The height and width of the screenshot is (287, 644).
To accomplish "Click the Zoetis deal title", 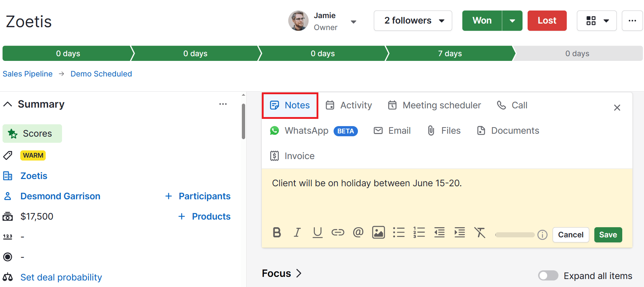I will point(29,22).
